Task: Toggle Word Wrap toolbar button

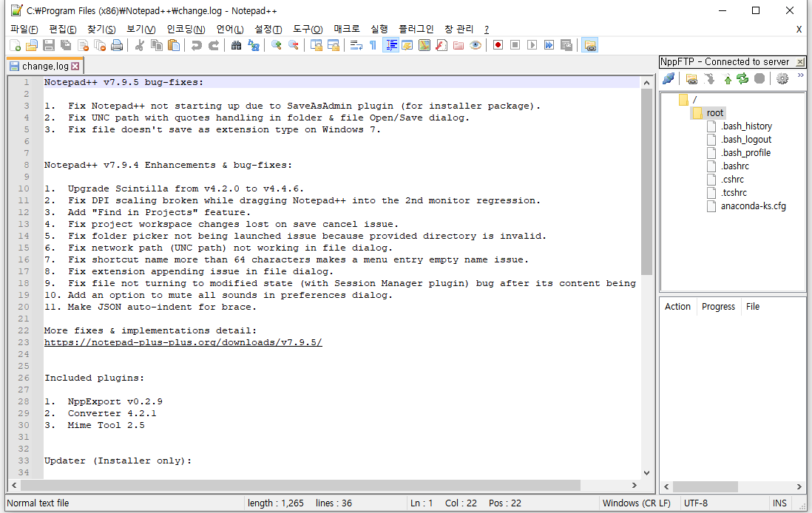Action: (x=356, y=46)
